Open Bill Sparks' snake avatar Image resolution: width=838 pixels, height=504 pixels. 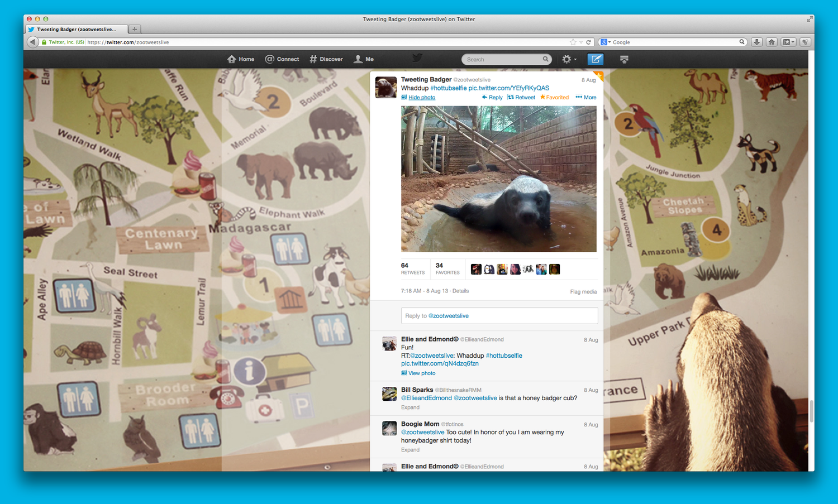tap(389, 394)
